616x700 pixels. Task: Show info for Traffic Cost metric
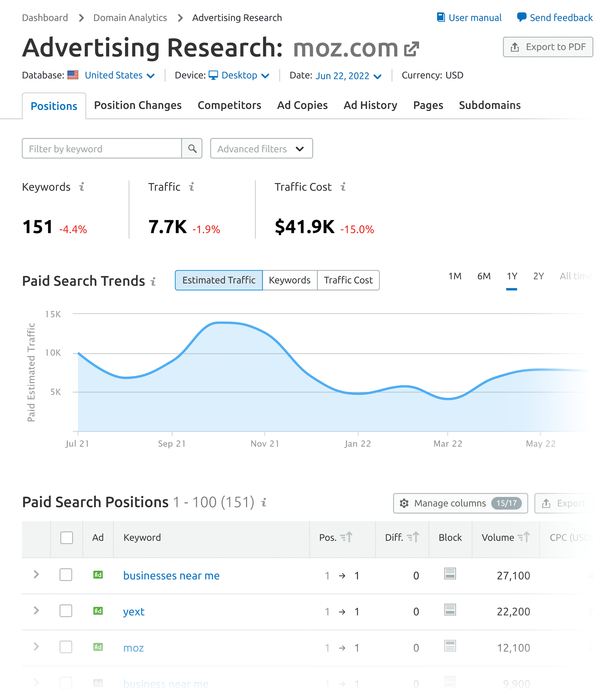pyautogui.click(x=343, y=187)
